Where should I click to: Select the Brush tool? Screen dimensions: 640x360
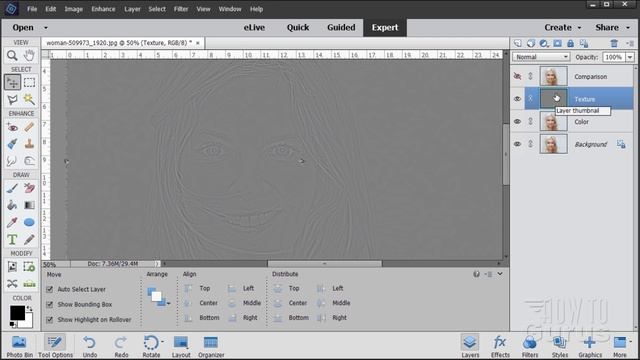(12, 188)
